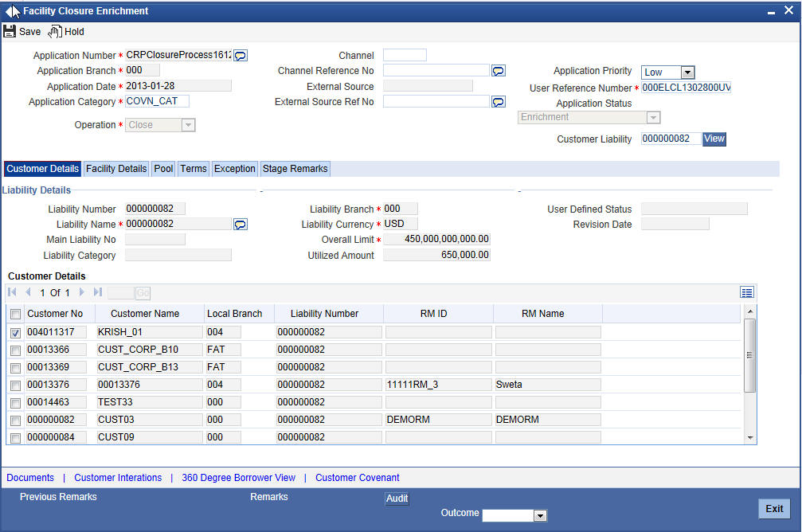The width and height of the screenshot is (802, 532).
Task: Open the Pool tab
Action: (x=164, y=169)
